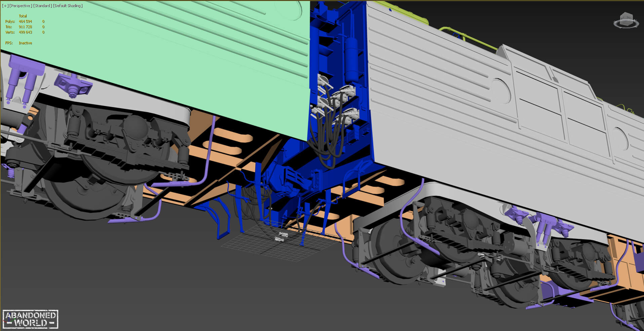Open the Perspective point-of-view viewport menu

tap(21, 6)
